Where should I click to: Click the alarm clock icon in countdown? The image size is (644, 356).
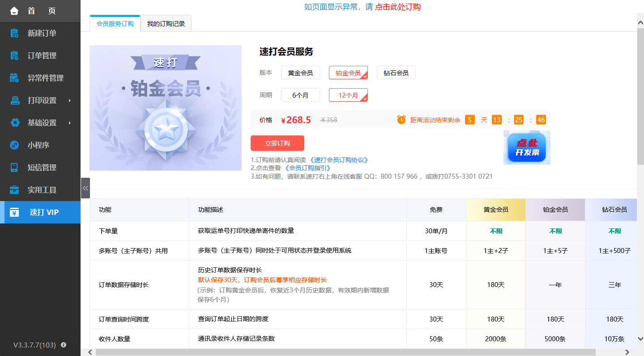pos(401,120)
